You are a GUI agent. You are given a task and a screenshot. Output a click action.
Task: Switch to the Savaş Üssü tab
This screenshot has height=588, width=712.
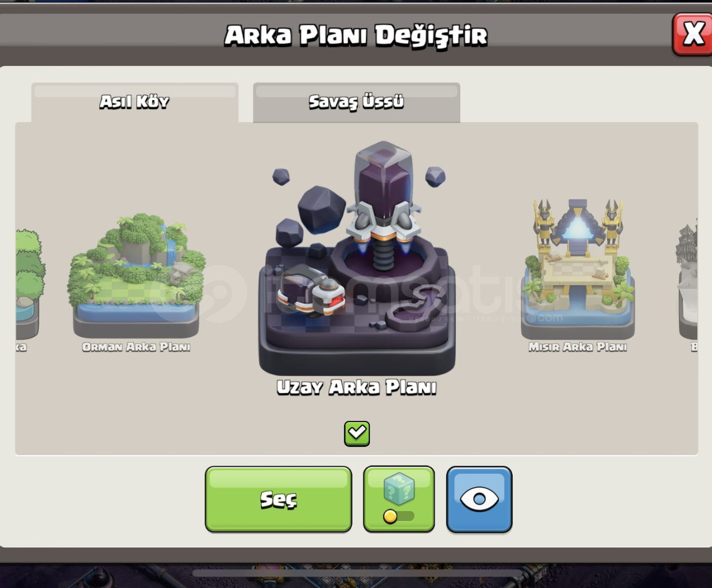(x=357, y=102)
